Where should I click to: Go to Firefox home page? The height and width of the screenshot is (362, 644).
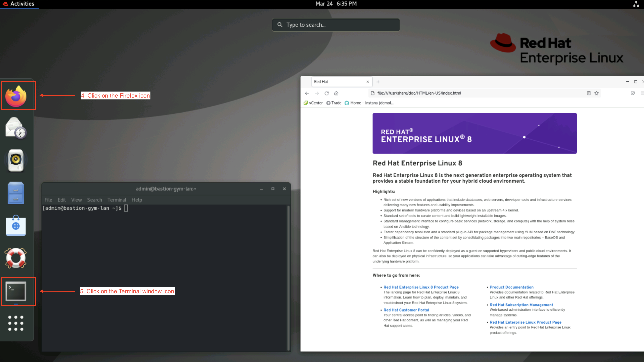(x=336, y=93)
